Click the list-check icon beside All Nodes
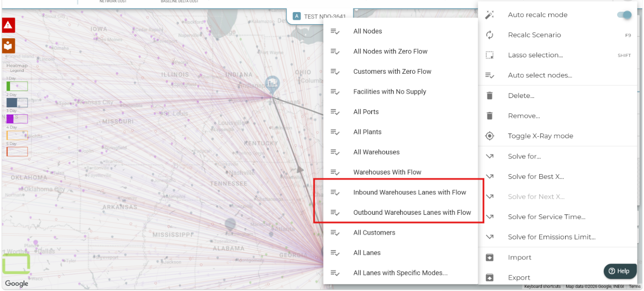644x291 pixels. 335,31
